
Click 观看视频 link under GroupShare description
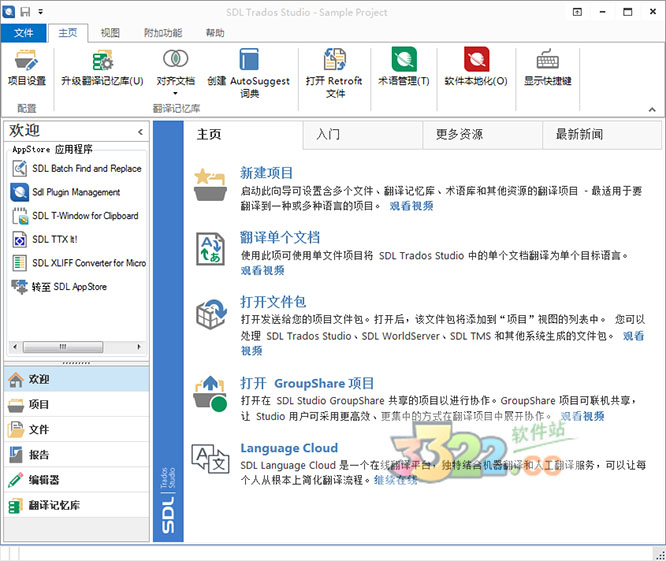tap(582, 416)
